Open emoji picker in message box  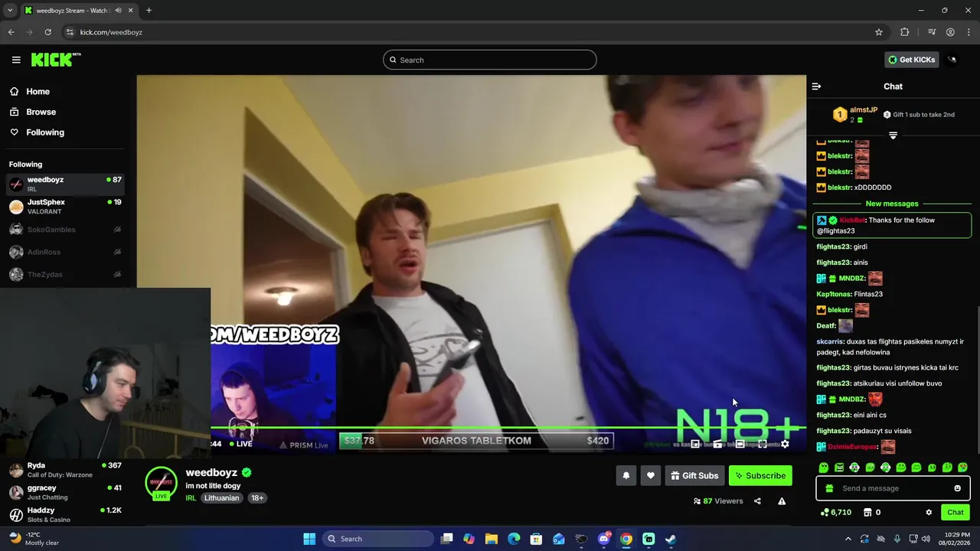coord(957,488)
